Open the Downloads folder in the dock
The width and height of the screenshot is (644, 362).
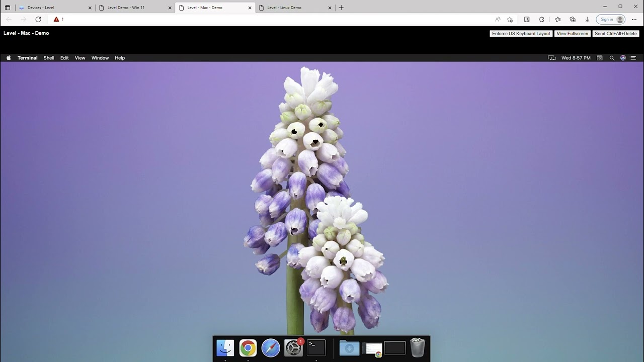pos(349,348)
